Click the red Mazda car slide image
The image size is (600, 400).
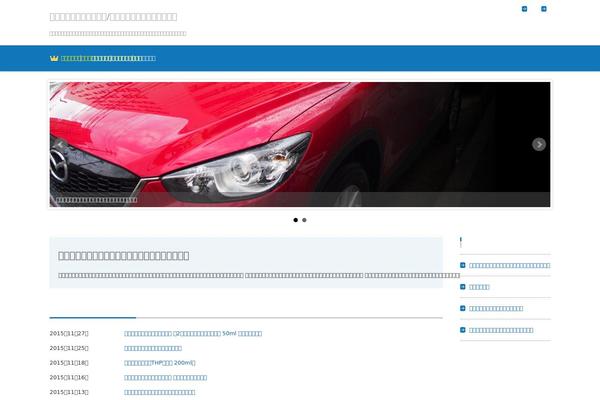(x=300, y=144)
